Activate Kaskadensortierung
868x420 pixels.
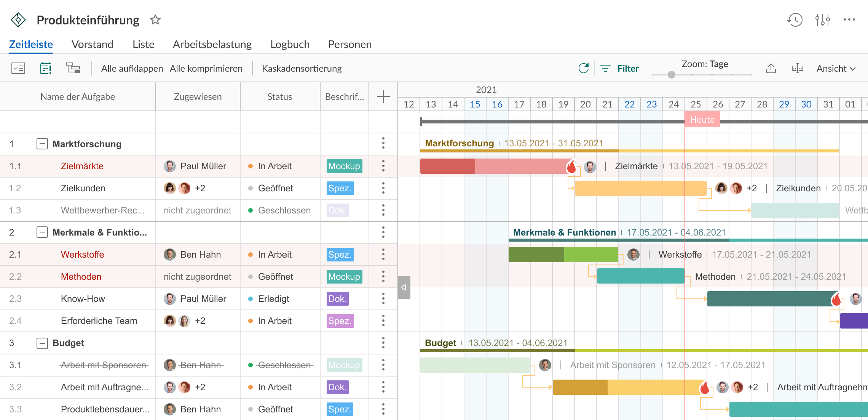point(302,68)
